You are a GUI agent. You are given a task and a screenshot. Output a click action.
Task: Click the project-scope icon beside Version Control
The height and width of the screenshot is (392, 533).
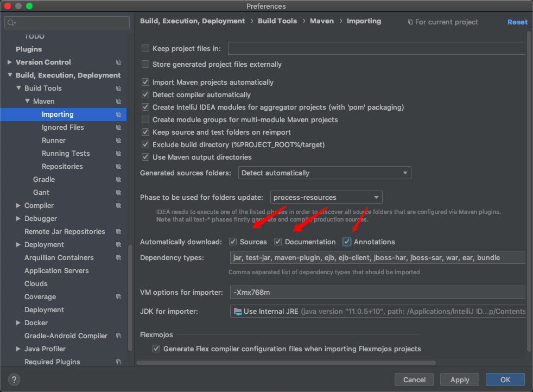[x=118, y=62]
